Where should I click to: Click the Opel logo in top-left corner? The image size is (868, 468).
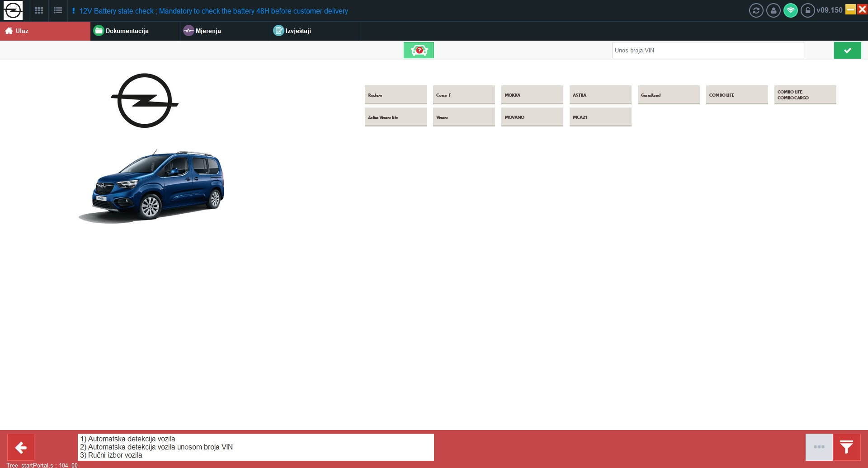click(x=13, y=10)
